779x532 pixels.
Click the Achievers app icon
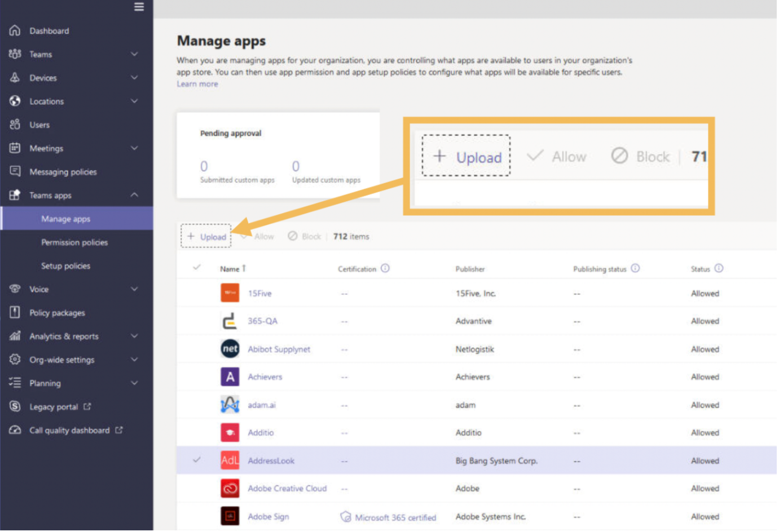pyautogui.click(x=230, y=376)
